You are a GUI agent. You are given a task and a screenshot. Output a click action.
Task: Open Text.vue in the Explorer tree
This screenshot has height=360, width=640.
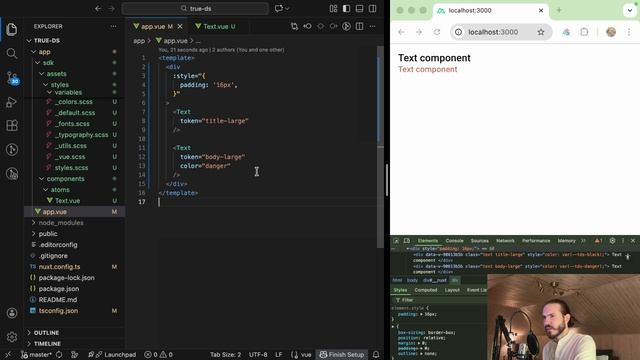tap(67, 201)
